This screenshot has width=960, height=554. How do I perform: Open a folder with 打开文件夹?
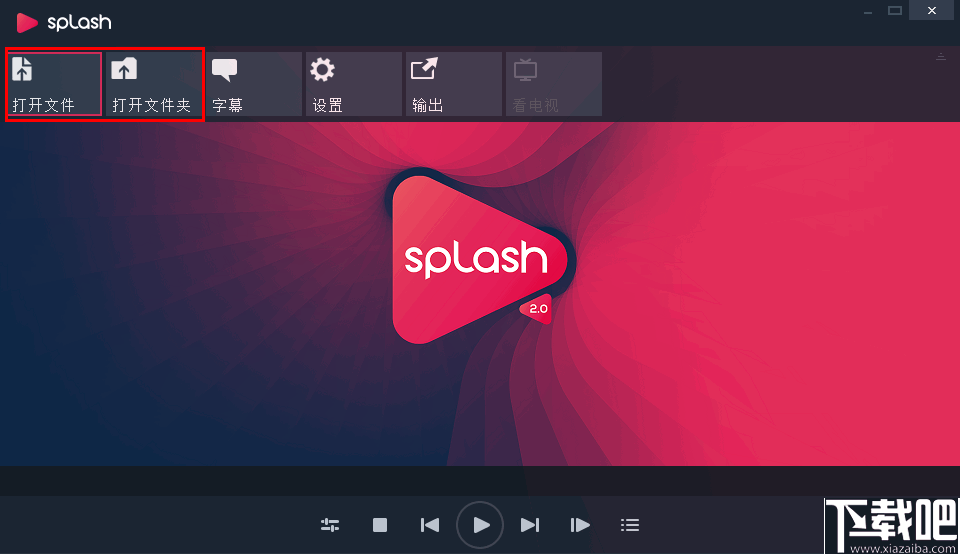tap(154, 84)
